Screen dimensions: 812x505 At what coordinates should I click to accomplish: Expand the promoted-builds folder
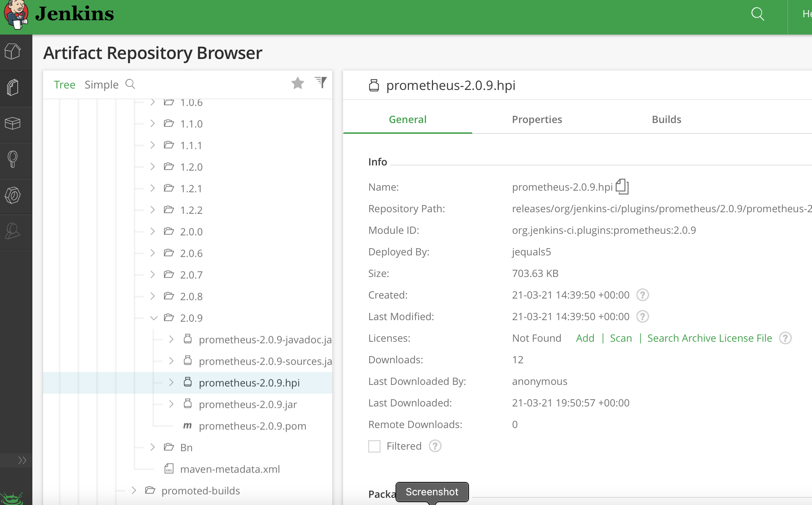(134, 491)
